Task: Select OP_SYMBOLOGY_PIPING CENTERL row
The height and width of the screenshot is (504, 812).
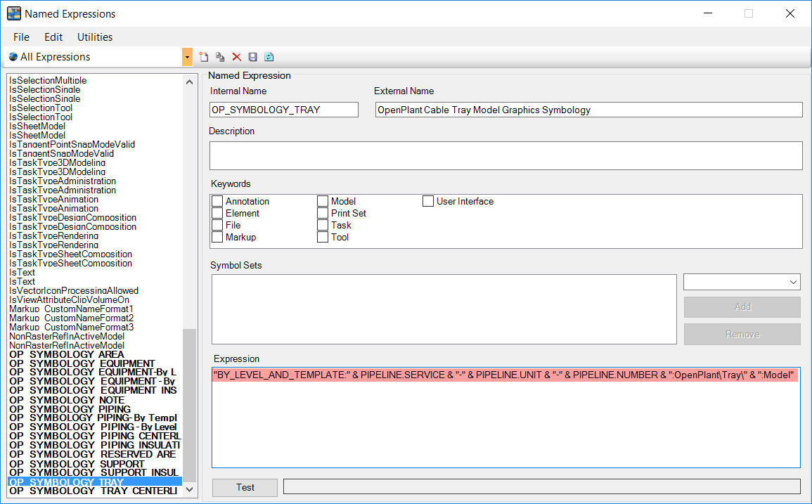Action: 96,436
